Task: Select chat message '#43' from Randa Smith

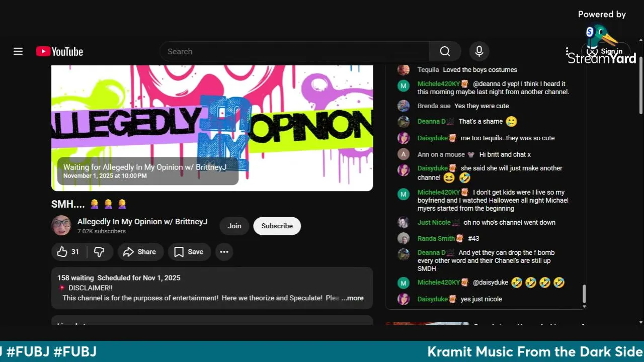Action: tap(473, 238)
